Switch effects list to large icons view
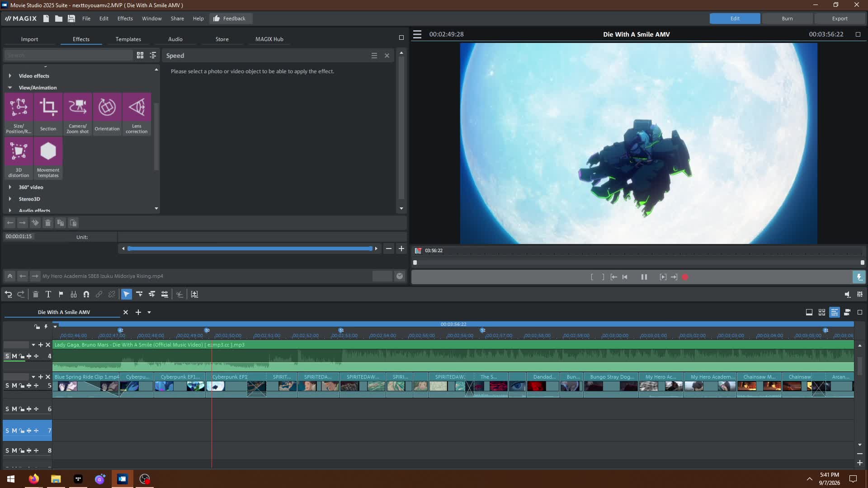The image size is (868, 488). coord(140,55)
